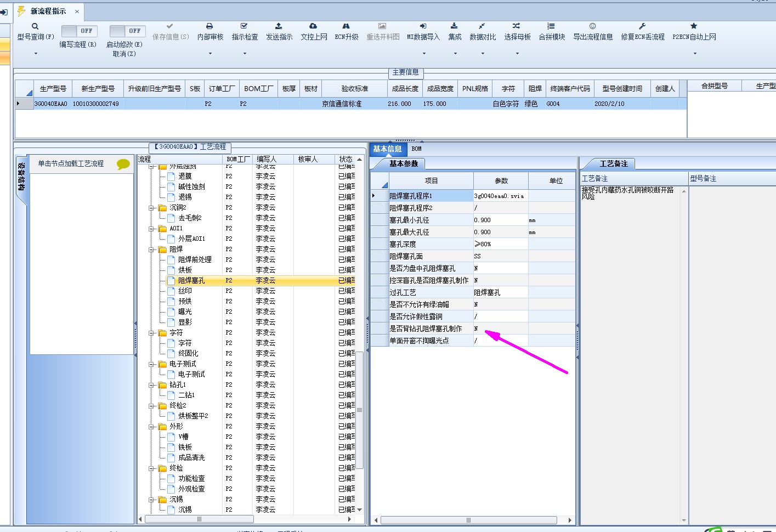
Task: Collapse the 阻焊 tree folder
Action: 151,250
